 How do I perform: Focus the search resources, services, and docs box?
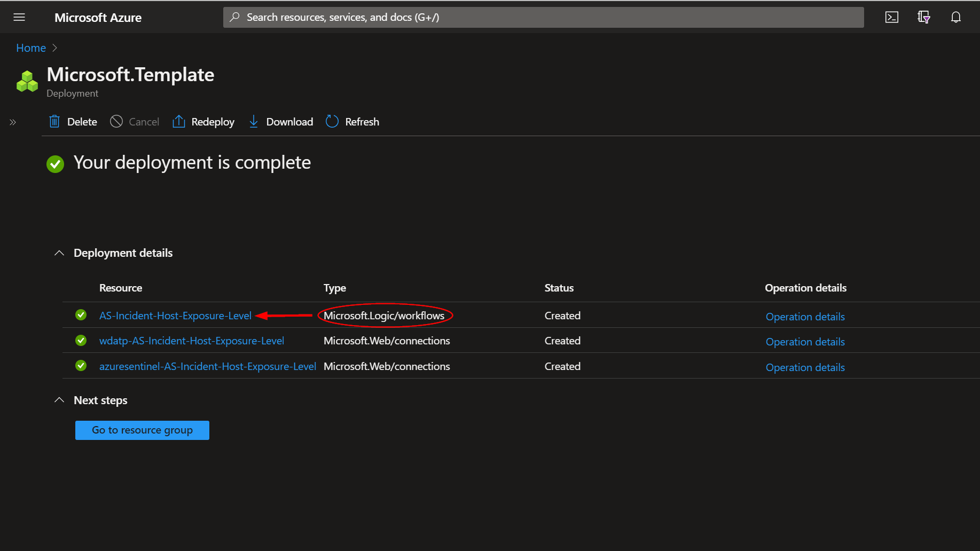[x=543, y=17]
